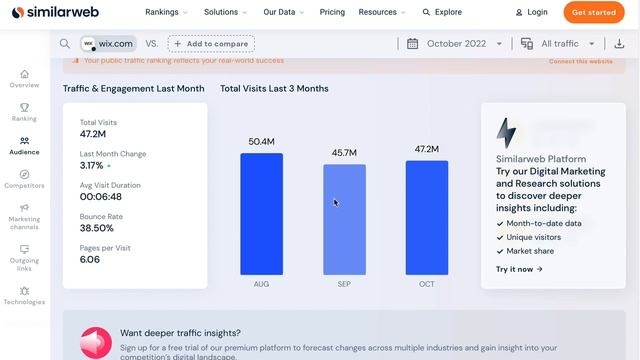The image size is (640, 360).
Task: Select the wix.com site chip
Action: click(x=108, y=44)
